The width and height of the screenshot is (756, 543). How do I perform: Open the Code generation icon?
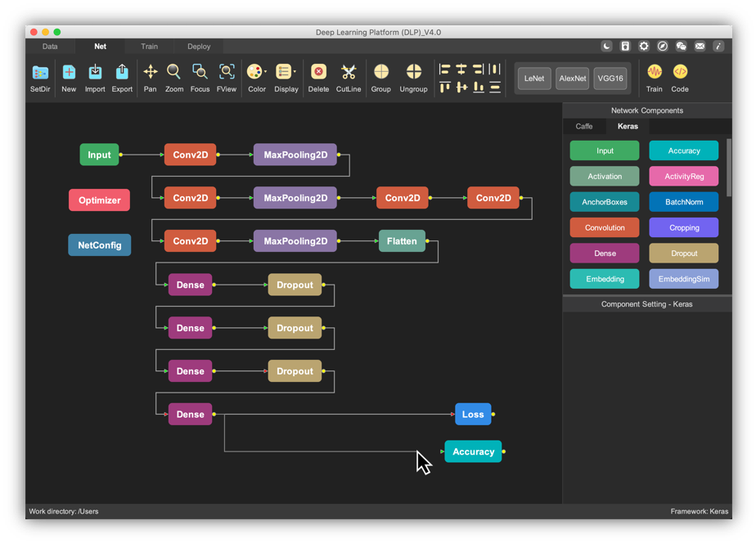click(x=680, y=72)
